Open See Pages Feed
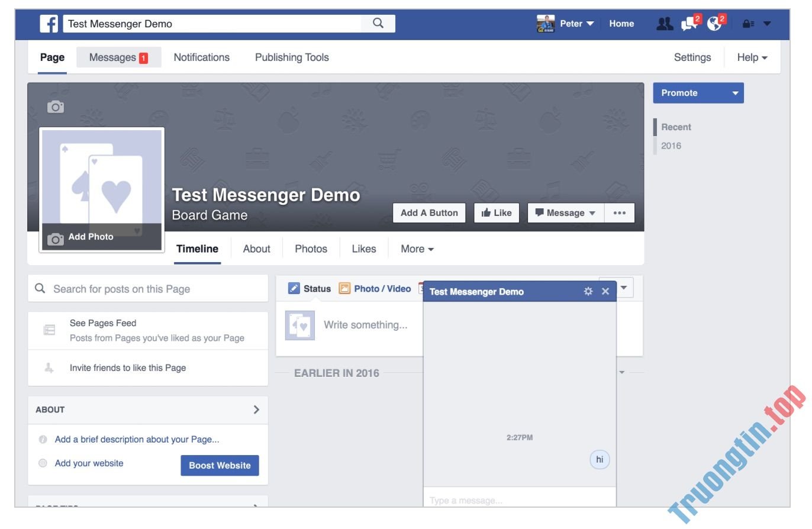The height and width of the screenshot is (529, 812). click(x=102, y=323)
